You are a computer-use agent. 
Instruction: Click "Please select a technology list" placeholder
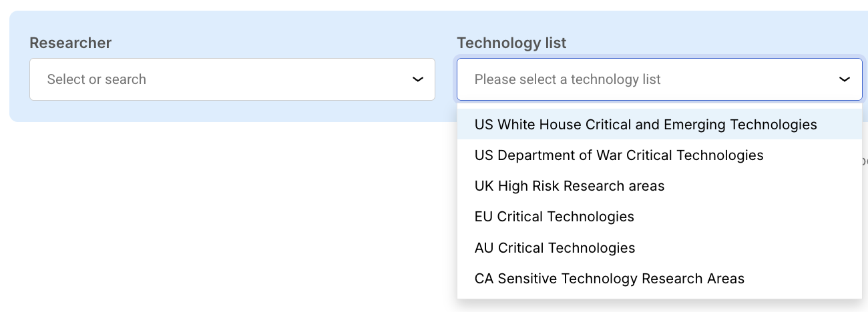[567, 79]
